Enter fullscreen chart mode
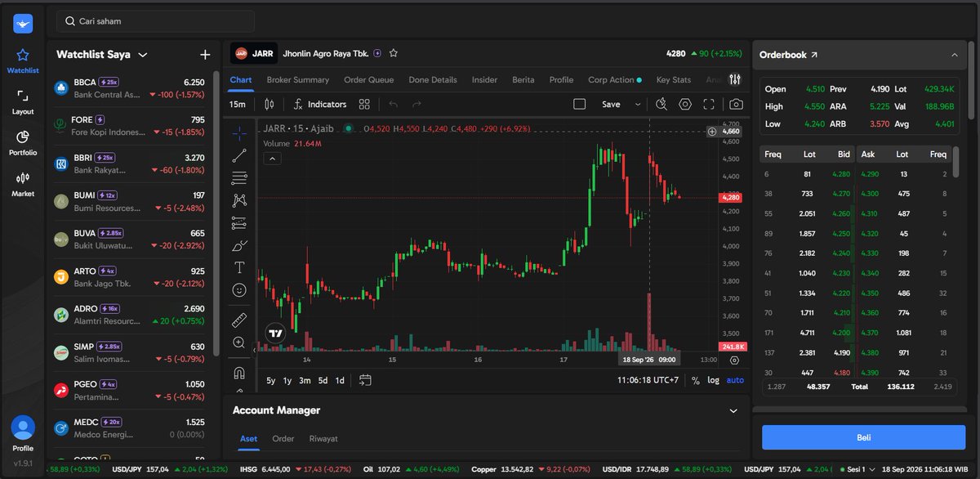This screenshot has width=980, height=479. click(709, 105)
